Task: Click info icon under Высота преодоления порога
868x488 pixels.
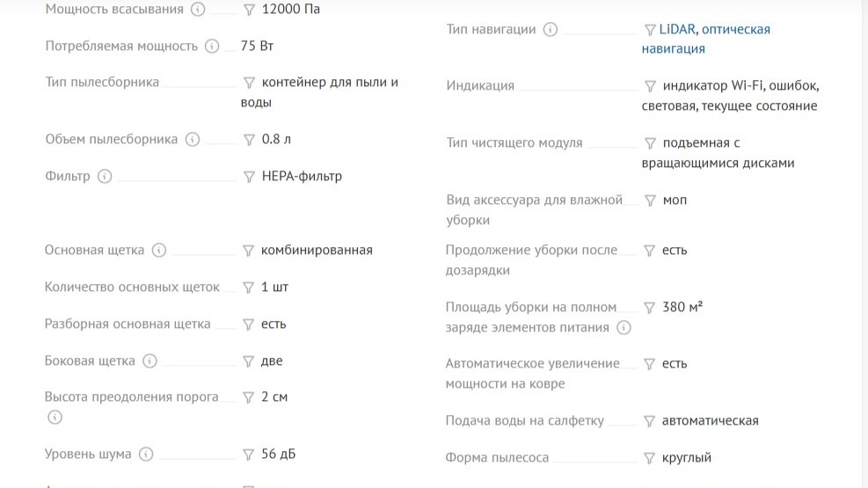Action: click(55, 418)
